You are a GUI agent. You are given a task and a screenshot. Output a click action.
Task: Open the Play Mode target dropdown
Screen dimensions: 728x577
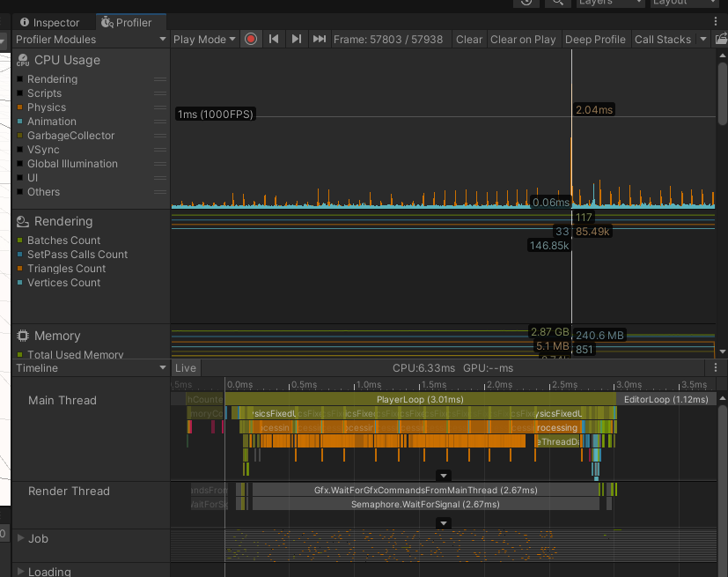coord(204,40)
